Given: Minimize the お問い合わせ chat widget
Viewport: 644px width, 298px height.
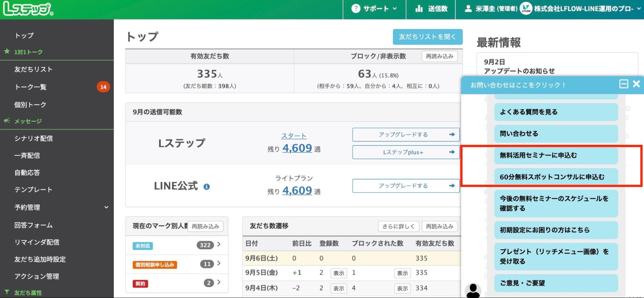Looking at the screenshot, I should pos(623,84).
